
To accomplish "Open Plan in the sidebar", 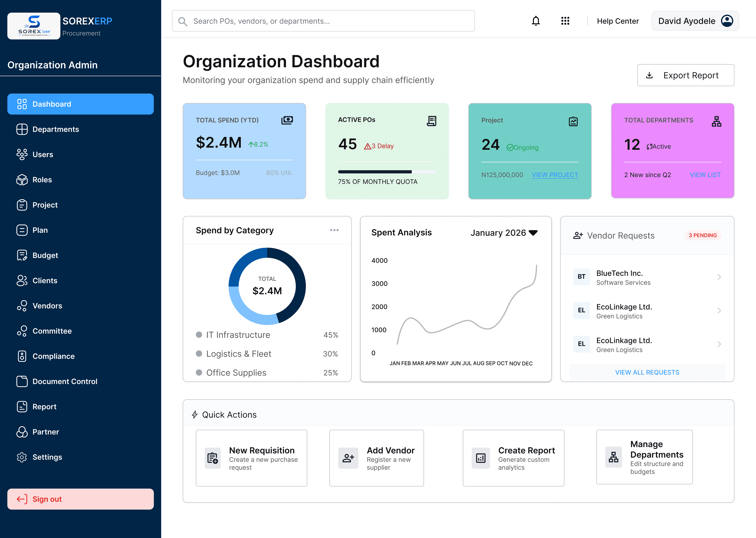I will (x=81, y=230).
